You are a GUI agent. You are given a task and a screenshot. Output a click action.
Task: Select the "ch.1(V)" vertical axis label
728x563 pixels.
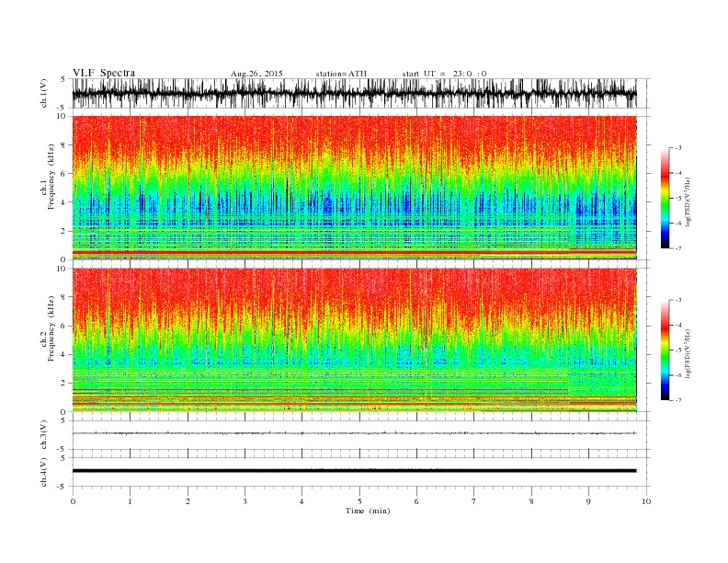[43, 93]
